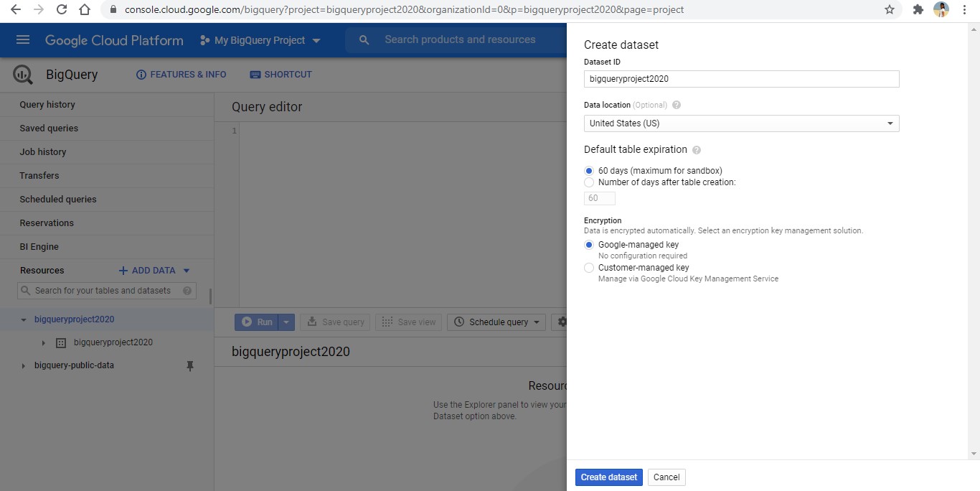Select the Customer-managed key option
The width and height of the screenshot is (980, 491).
coord(589,268)
